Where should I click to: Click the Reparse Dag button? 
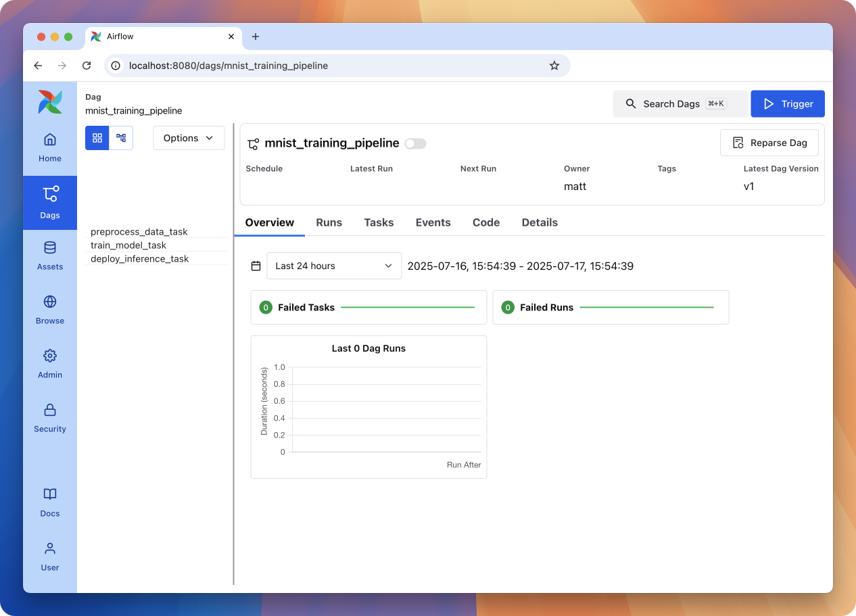point(769,143)
